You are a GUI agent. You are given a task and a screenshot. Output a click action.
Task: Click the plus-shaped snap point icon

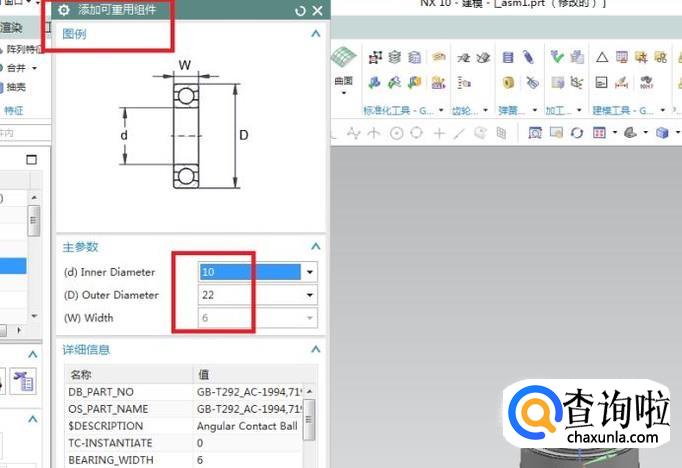click(x=439, y=132)
